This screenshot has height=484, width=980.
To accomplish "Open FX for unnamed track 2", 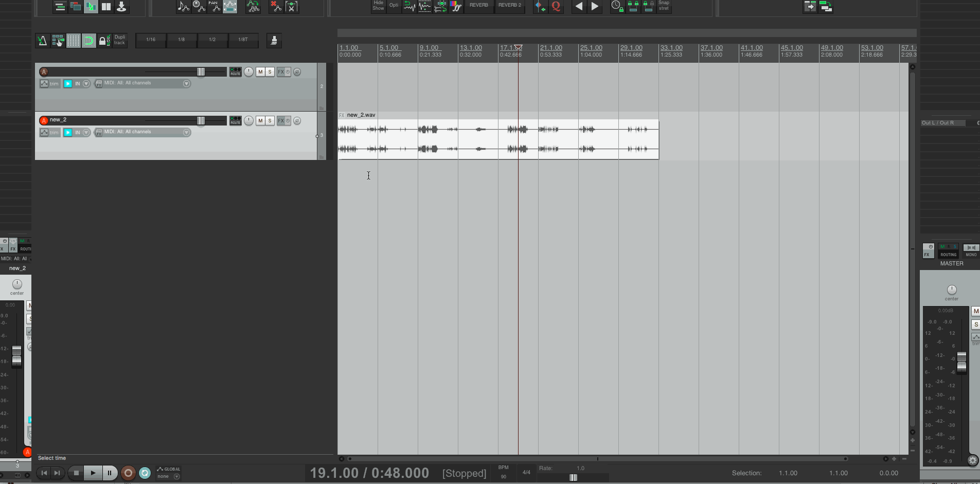I will coord(281,72).
